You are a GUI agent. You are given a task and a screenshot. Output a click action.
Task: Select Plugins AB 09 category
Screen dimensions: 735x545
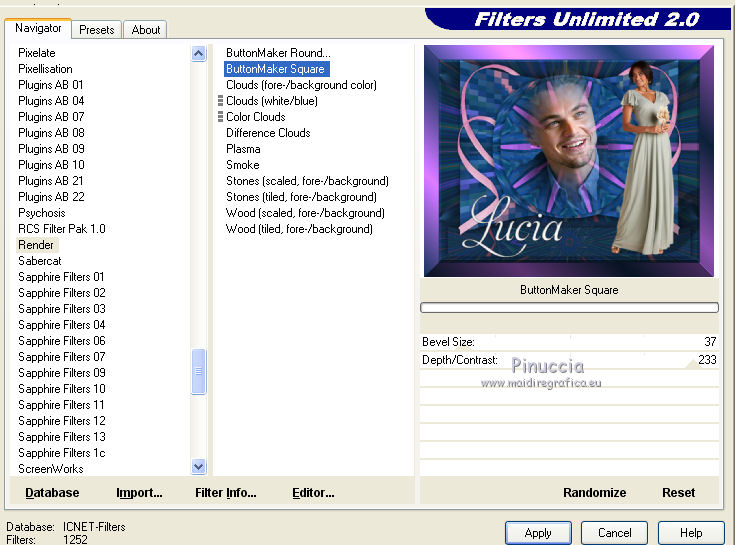(51, 149)
